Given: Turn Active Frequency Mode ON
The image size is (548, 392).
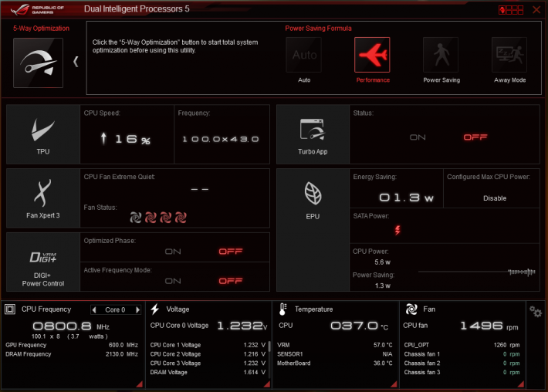Looking at the screenshot, I should point(173,281).
